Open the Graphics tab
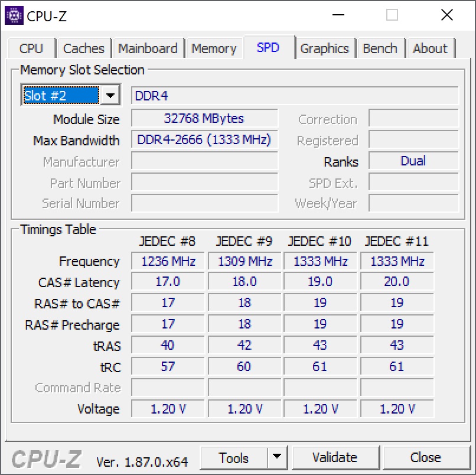476x475 pixels. coord(325,48)
